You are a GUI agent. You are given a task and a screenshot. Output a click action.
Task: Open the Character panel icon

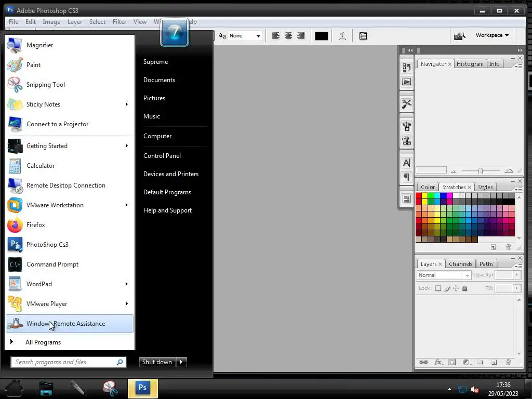pos(406,163)
